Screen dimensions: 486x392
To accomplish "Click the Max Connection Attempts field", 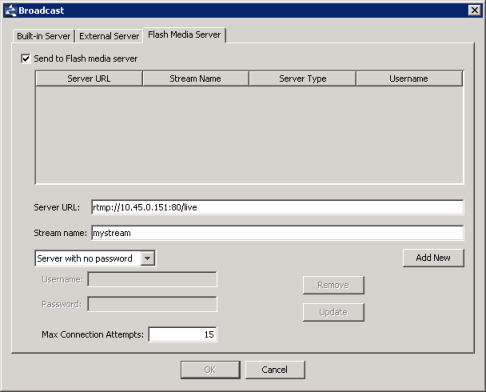I will (x=183, y=334).
